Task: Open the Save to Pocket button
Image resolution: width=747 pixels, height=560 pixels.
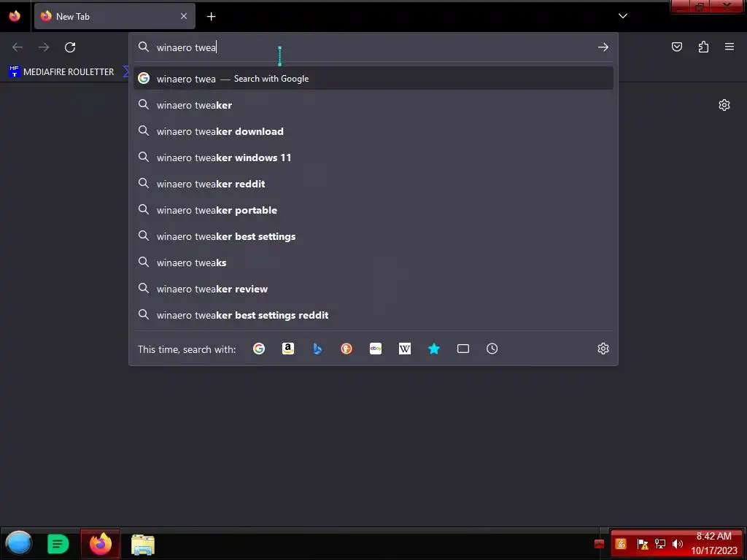Action: (677, 47)
